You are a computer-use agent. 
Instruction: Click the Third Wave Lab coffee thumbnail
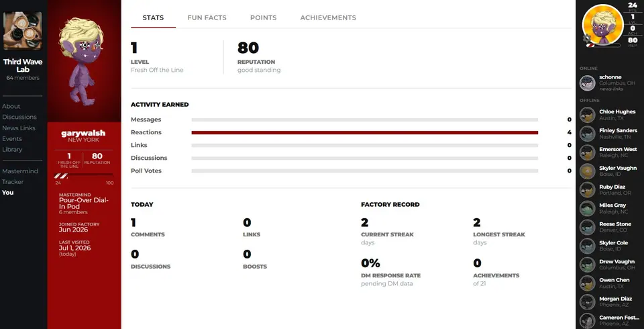(23, 31)
